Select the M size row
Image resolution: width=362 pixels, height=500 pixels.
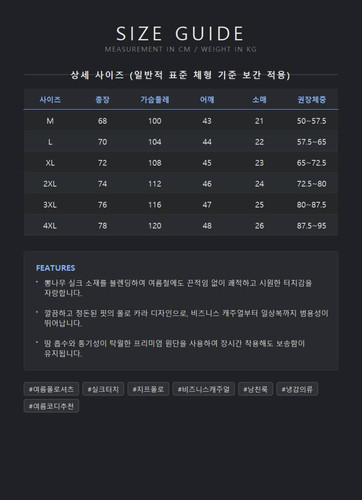pyautogui.click(x=181, y=121)
